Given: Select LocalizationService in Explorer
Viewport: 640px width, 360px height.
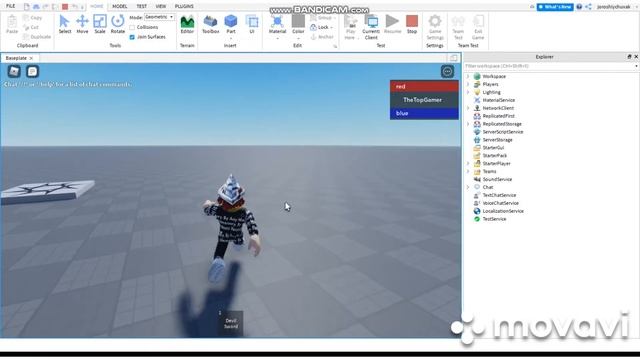Looking at the screenshot, I should pos(503,211).
